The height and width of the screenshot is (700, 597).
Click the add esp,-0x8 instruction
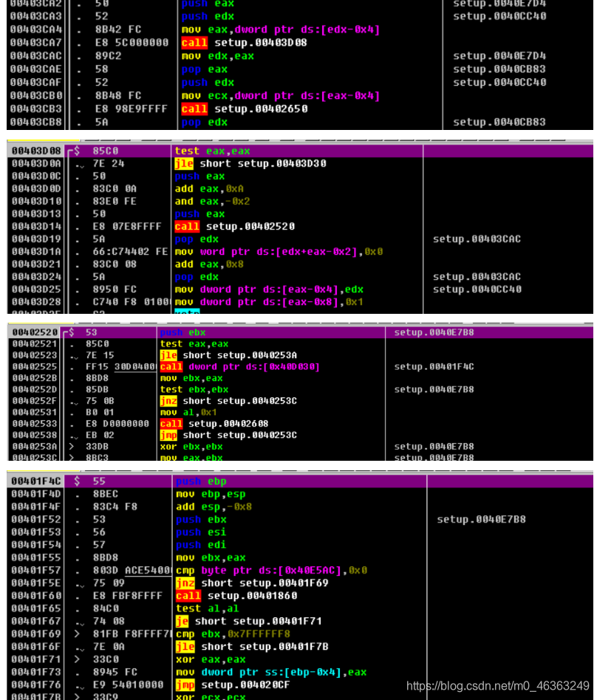tap(214, 507)
